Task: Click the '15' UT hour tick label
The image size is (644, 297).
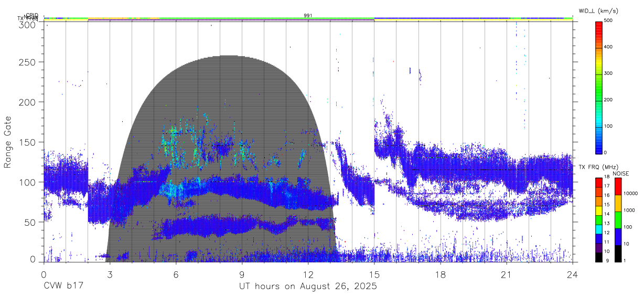Action: coord(374,274)
